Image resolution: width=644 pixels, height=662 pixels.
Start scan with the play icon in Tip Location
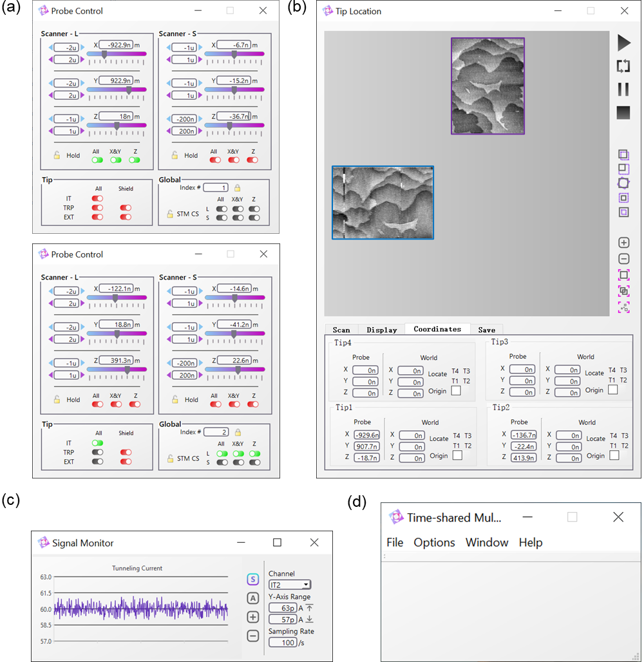click(624, 43)
